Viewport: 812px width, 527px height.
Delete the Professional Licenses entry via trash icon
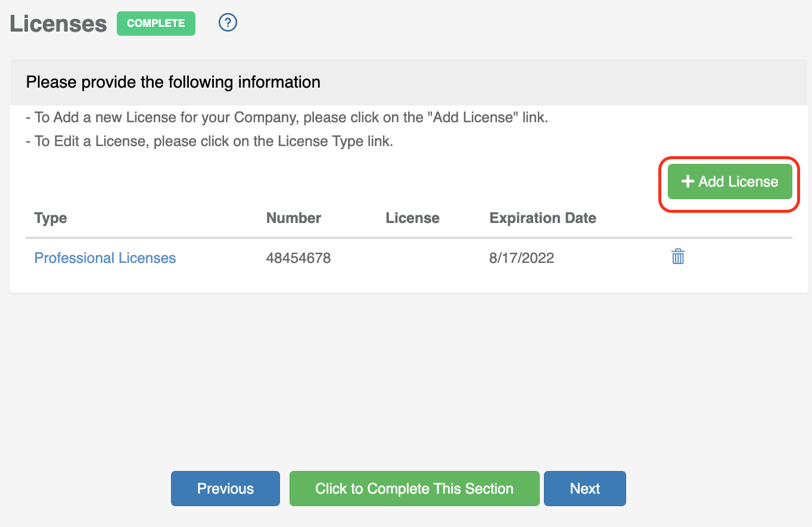point(678,257)
